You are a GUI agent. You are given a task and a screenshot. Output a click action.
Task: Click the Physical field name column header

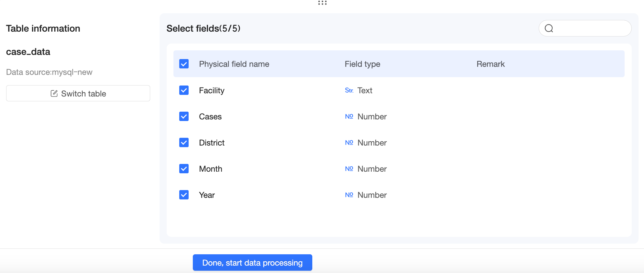coord(234,64)
